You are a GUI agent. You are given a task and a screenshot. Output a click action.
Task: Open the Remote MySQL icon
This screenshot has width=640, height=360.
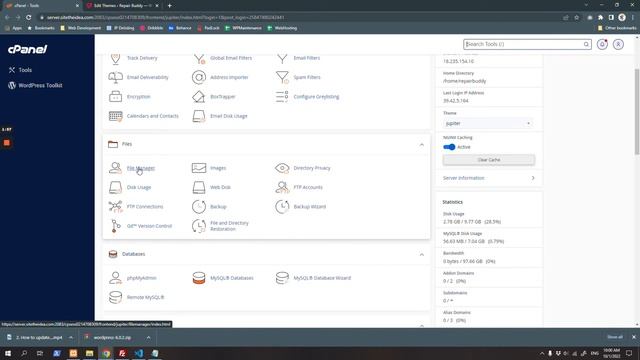(x=116, y=297)
